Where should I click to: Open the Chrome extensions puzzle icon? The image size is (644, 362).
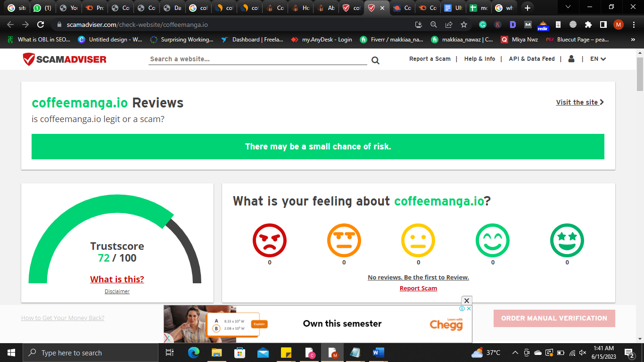(588, 25)
